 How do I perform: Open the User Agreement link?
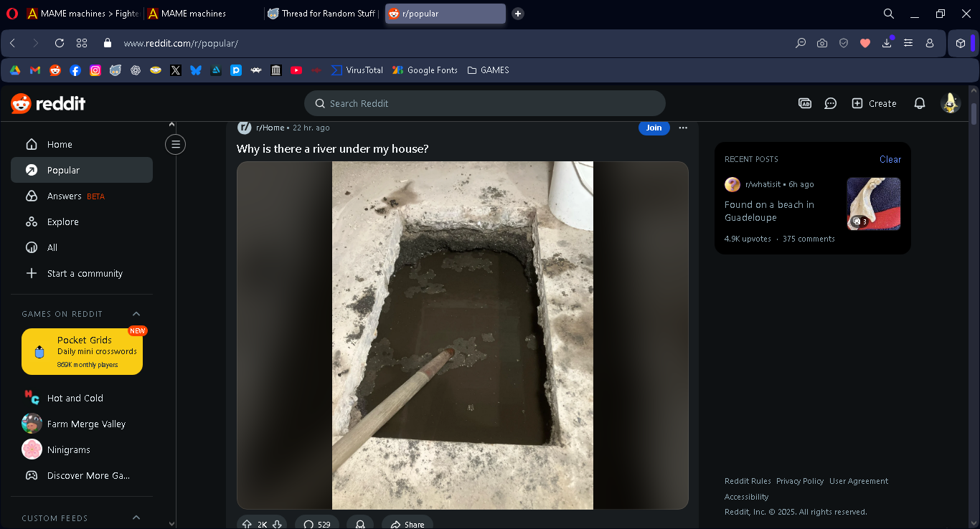(859, 481)
